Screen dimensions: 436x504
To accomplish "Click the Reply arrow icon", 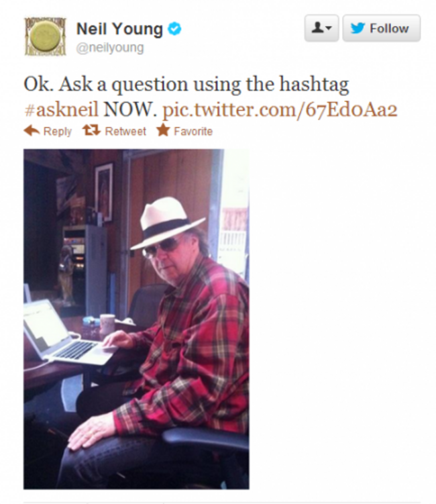I will point(32,130).
